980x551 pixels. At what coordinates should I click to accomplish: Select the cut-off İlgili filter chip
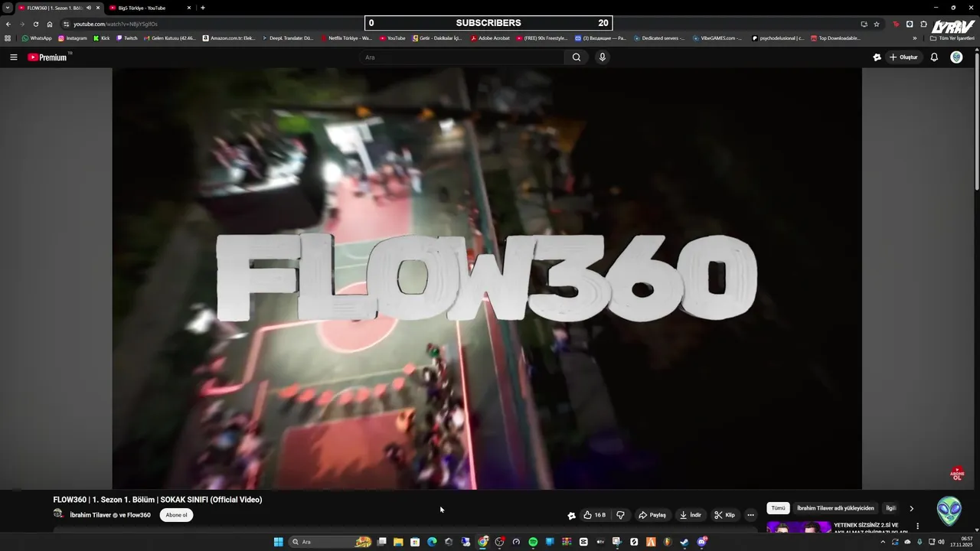click(x=890, y=508)
